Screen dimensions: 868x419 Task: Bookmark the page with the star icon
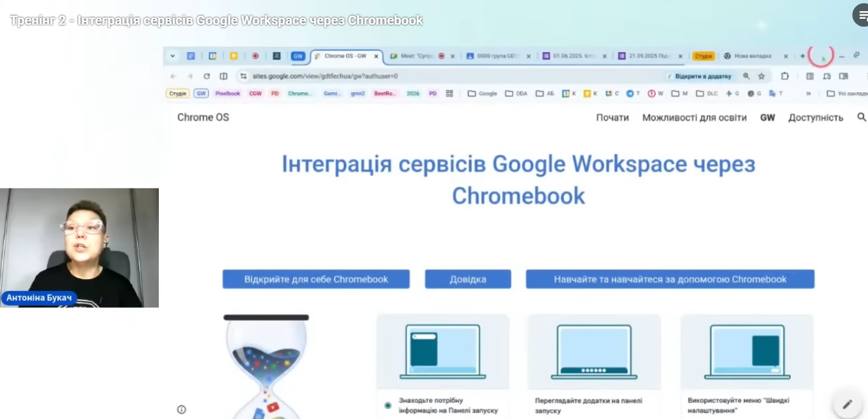tap(761, 76)
